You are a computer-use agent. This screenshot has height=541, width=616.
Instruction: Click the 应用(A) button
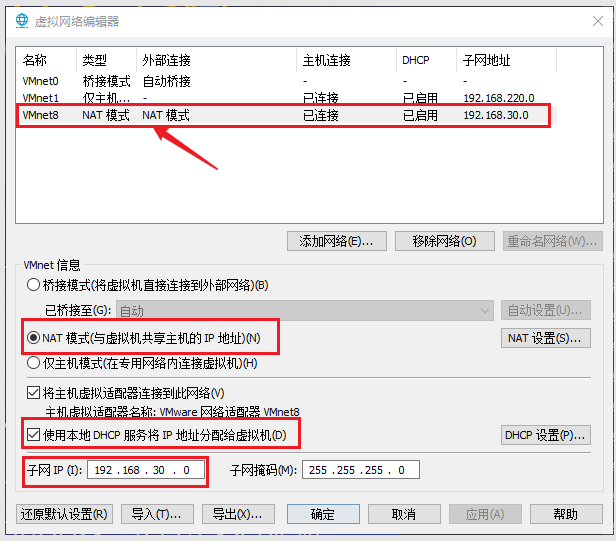(485, 514)
